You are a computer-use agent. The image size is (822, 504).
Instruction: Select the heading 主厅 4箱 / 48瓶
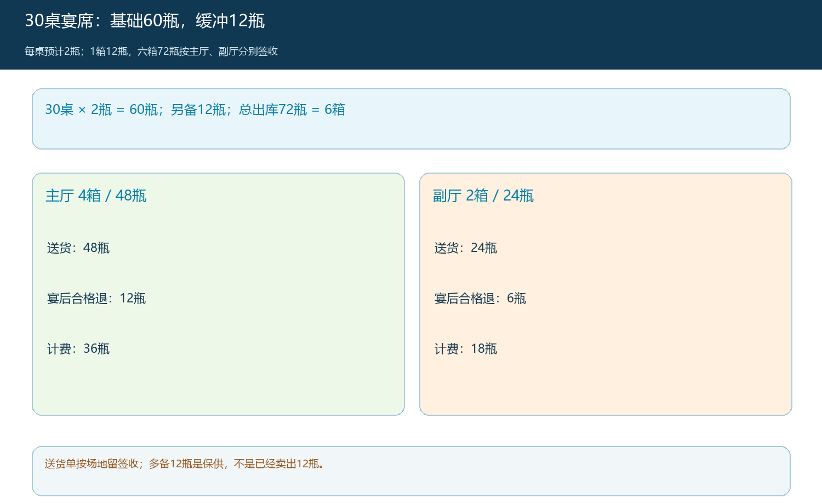tap(96, 196)
